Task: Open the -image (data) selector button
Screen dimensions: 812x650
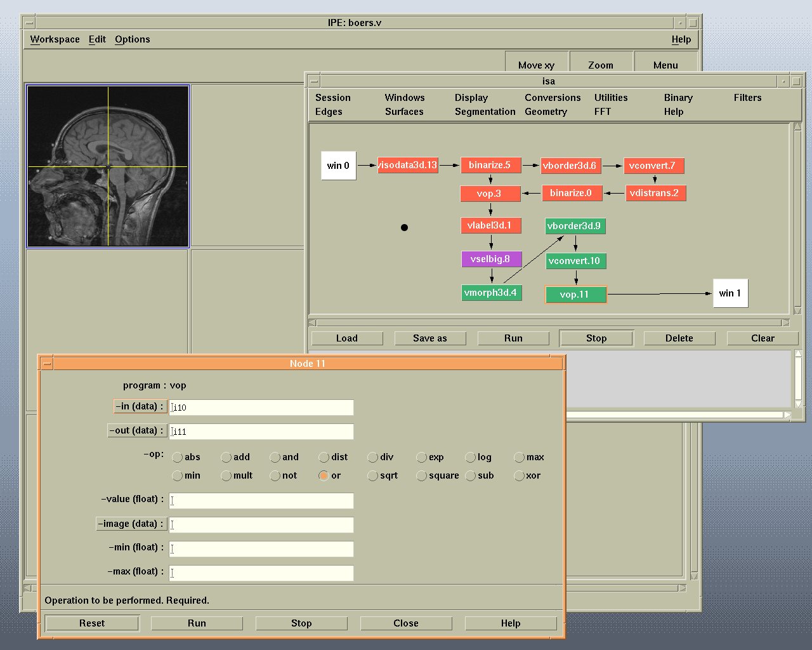Action: click(131, 524)
